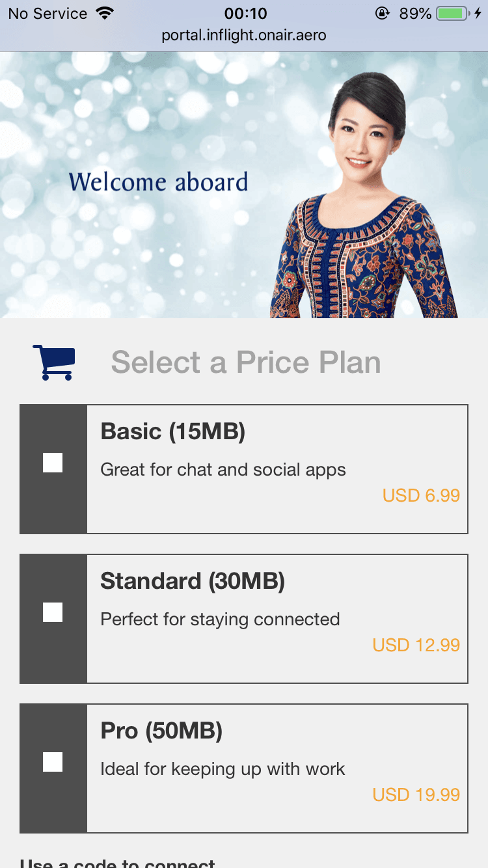Select the Basic (15MB) plan title
This screenshot has height=868, width=488.
pos(172,431)
